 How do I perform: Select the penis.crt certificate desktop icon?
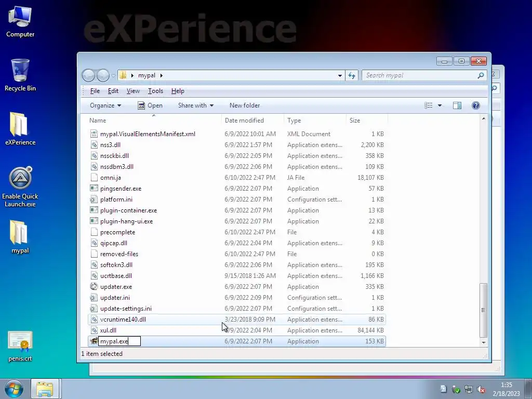point(20,346)
